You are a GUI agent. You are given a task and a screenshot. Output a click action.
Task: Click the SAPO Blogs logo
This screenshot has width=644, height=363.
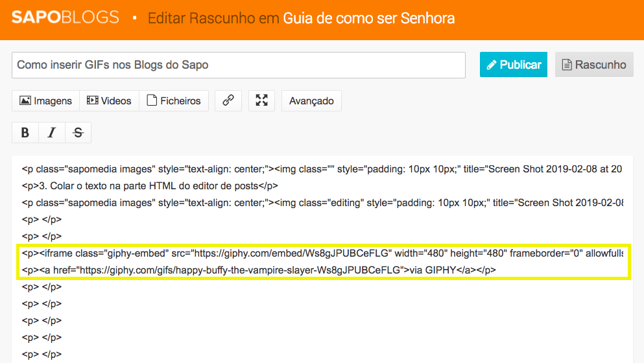(x=66, y=18)
